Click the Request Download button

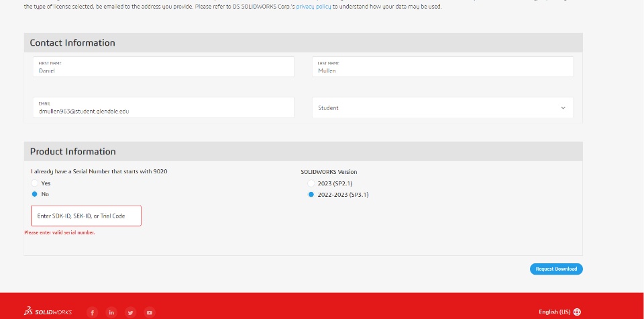[x=556, y=269]
